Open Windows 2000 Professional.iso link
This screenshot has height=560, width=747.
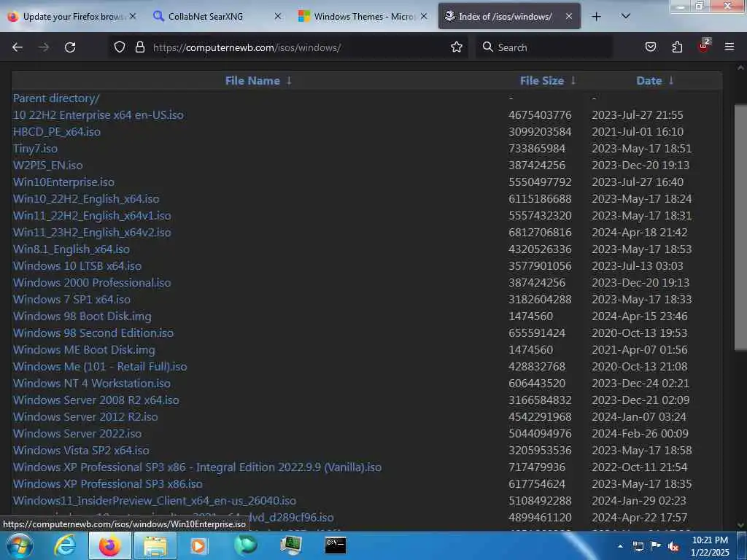tap(92, 282)
